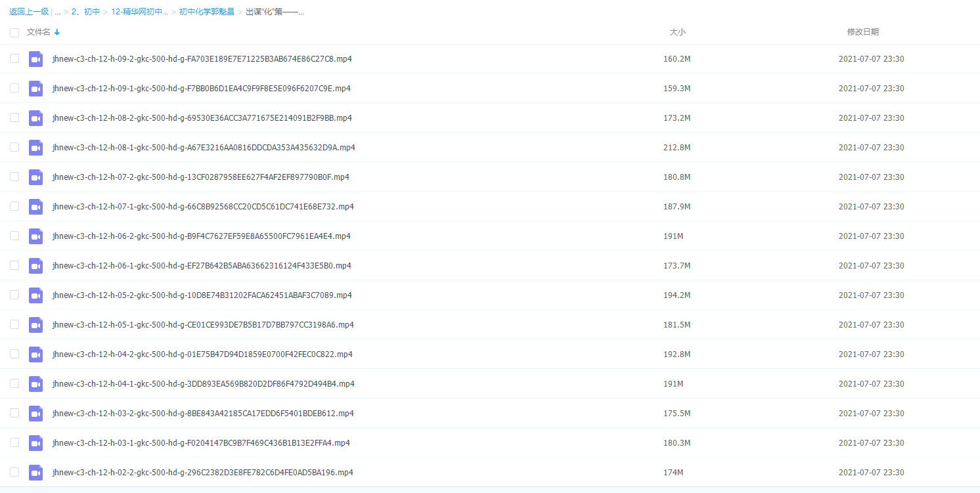Toggle sort order arrow next to 文件名
Screen dimensions: 980x493
(x=57, y=32)
